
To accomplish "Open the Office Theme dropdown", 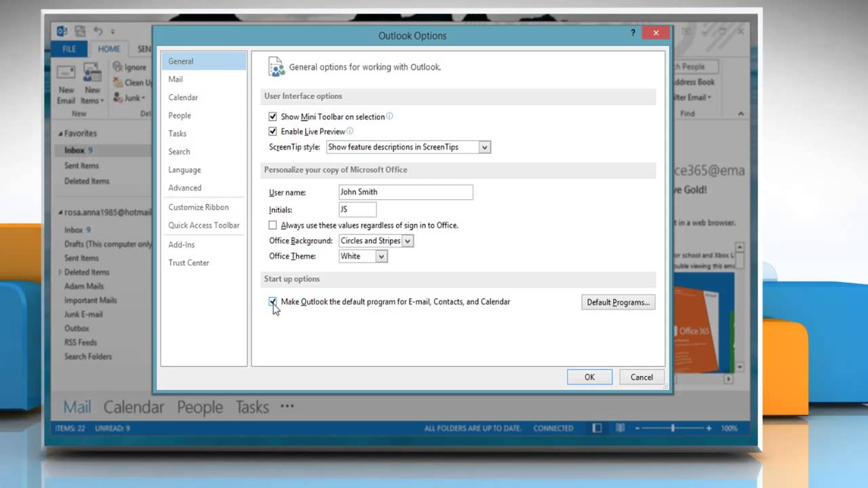I will (381, 256).
